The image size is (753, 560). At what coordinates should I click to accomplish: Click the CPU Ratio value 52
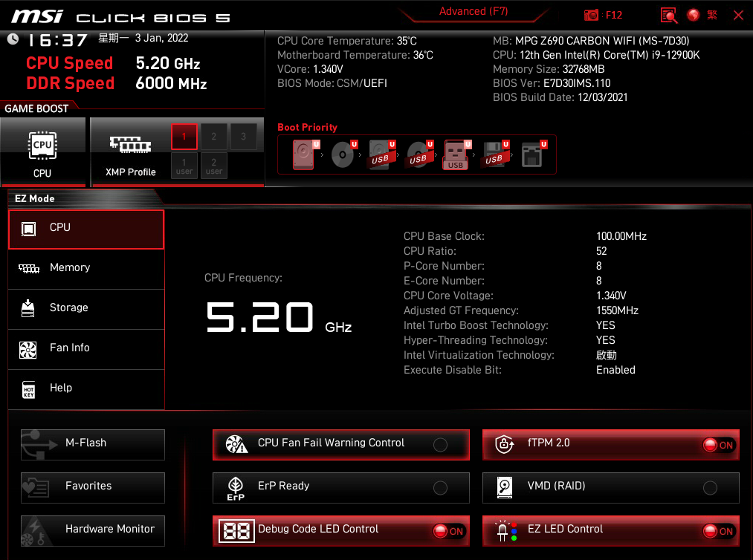point(601,251)
